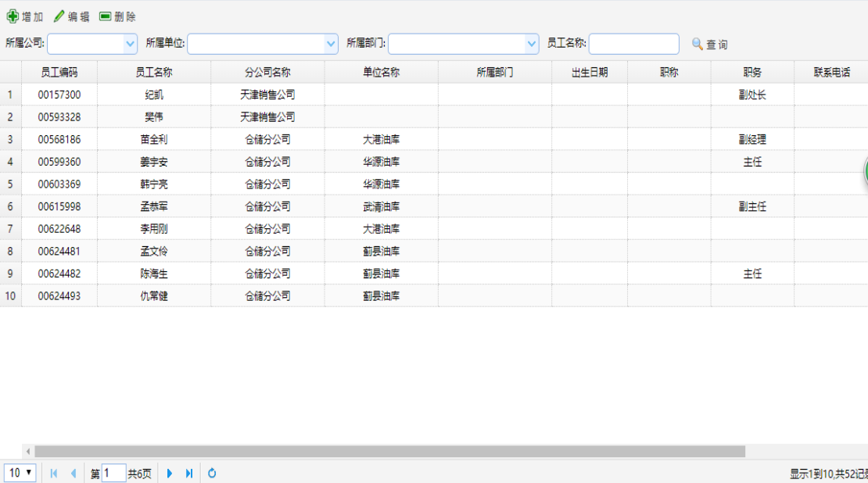Focus the 员工名称 search input field
Image resolution: width=868 pixels, height=483 pixels.
click(x=634, y=45)
